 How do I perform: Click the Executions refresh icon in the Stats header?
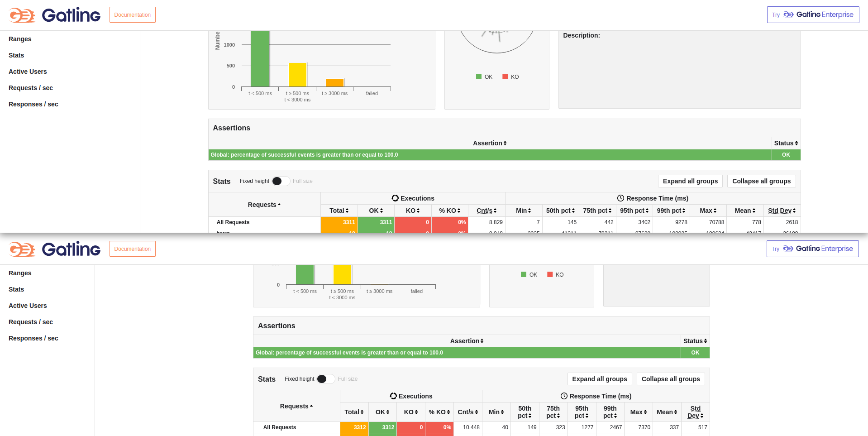point(394,198)
